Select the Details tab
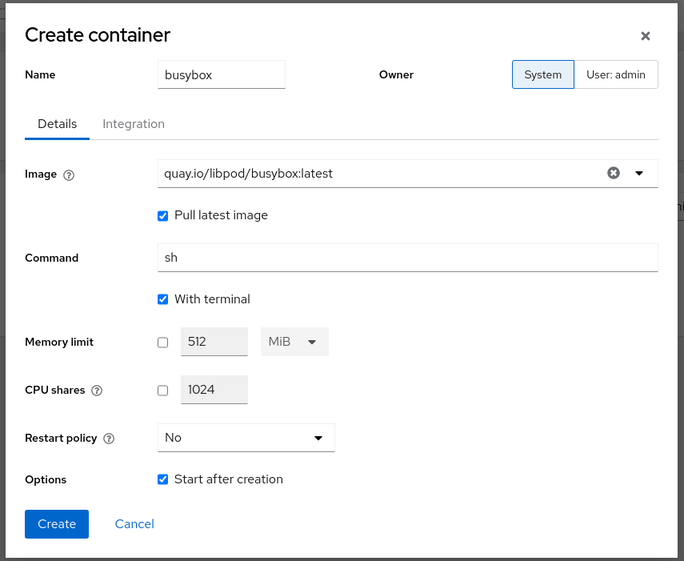Image resolution: width=684 pixels, height=561 pixels. [x=57, y=124]
